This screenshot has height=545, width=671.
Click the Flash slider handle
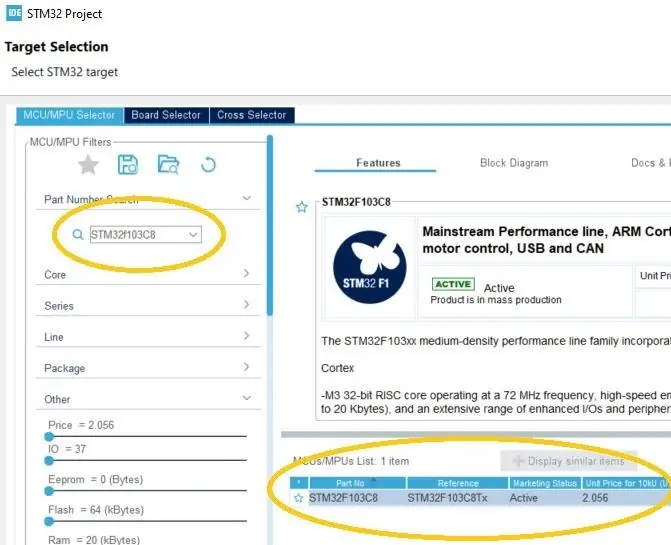[49, 521]
